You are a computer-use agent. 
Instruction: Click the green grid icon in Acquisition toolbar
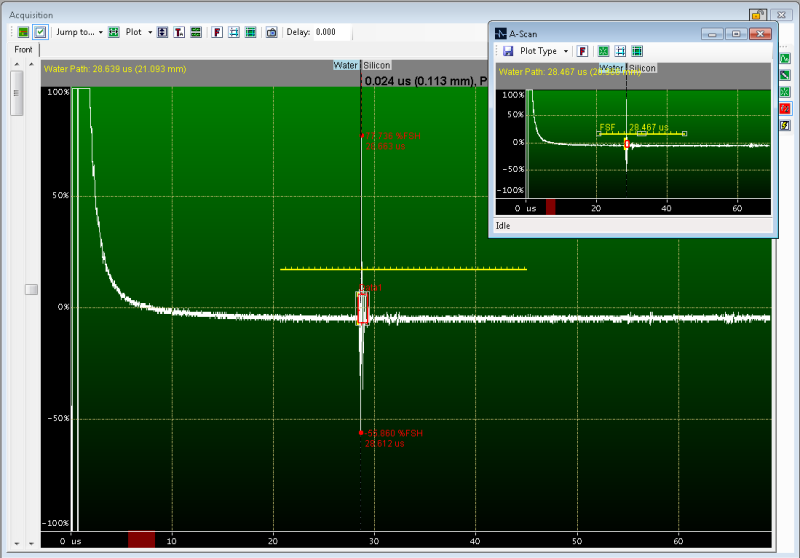point(251,32)
